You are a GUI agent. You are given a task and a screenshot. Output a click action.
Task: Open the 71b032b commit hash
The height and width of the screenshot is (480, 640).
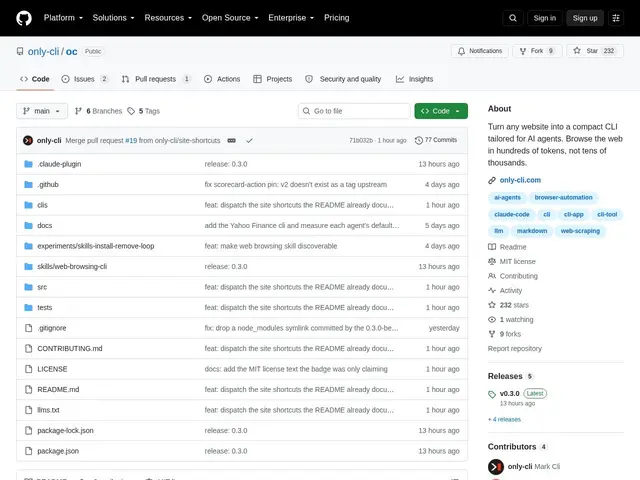(x=361, y=140)
